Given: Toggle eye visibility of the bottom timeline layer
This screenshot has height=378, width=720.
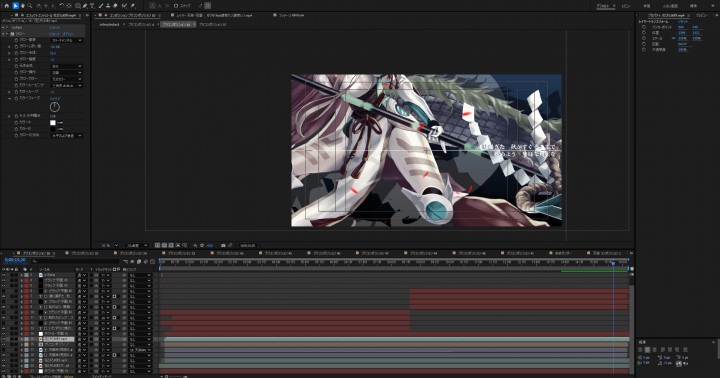Looking at the screenshot, I should coord(4,371).
